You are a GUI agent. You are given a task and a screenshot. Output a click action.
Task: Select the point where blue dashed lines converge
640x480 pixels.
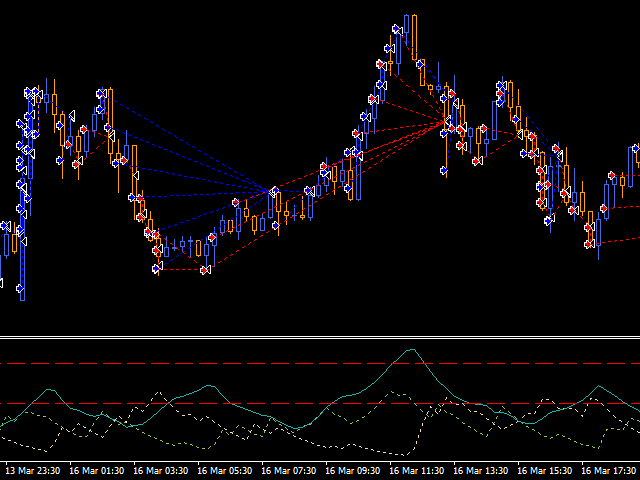272,191
